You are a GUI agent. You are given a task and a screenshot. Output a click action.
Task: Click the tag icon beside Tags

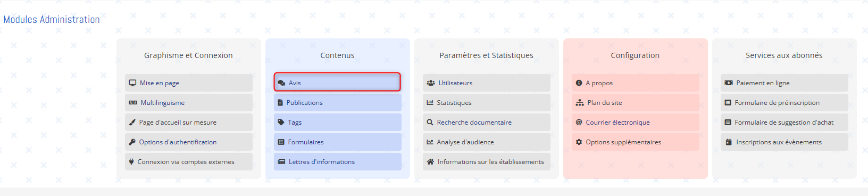[x=281, y=123]
